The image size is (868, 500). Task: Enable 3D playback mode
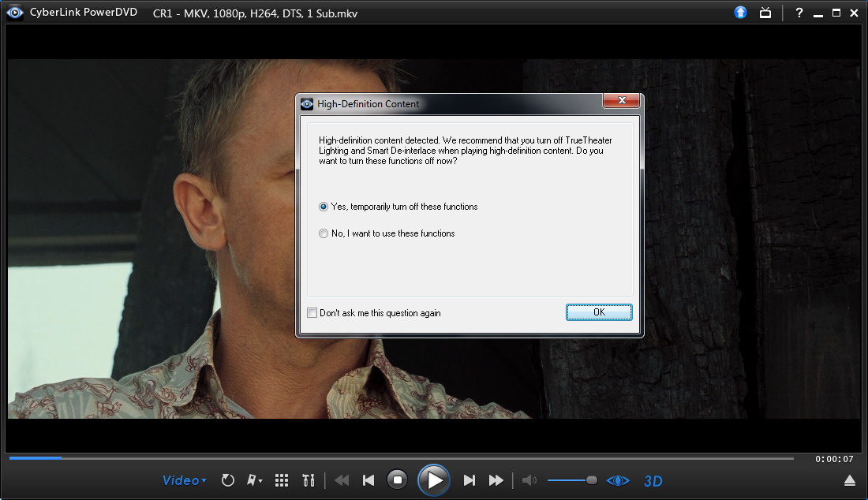coord(653,481)
